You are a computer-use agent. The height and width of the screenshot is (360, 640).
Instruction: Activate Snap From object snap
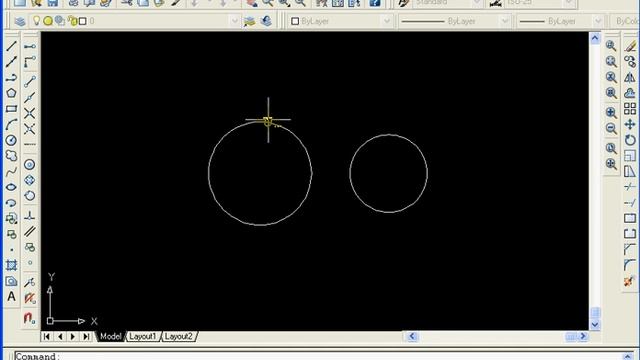pos(29,62)
